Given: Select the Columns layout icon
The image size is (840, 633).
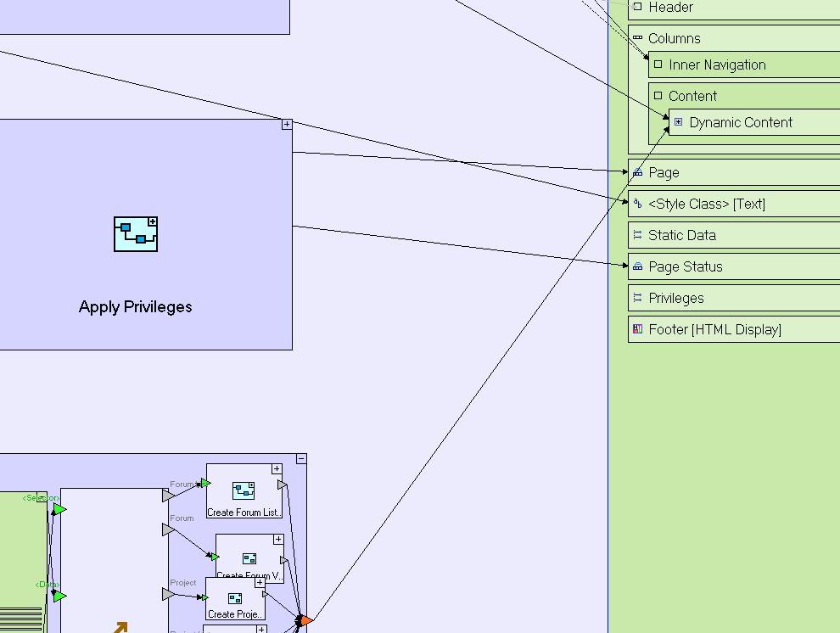Looking at the screenshot, I should (x=638, y=38).
